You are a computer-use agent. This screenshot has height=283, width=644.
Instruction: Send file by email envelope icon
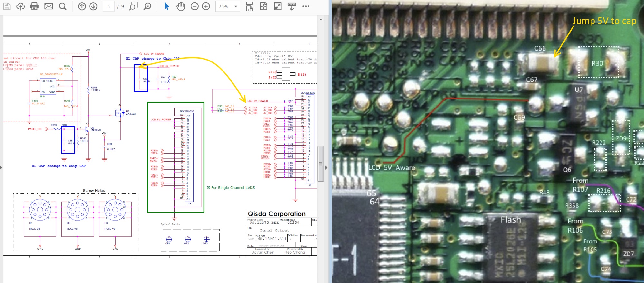pyautogui.click(x=49, y=6)
